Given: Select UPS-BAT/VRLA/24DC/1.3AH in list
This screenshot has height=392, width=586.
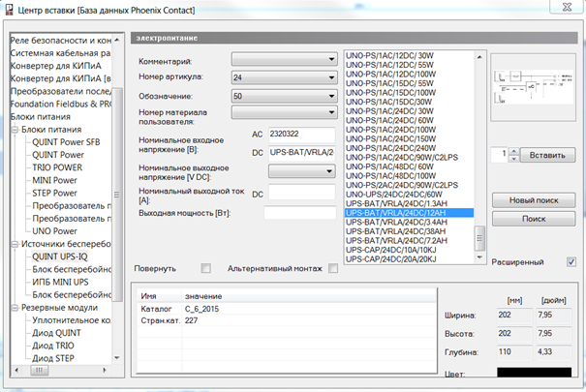Looking at the screenshot, I should pyautogui.click(x=396, y=203).
